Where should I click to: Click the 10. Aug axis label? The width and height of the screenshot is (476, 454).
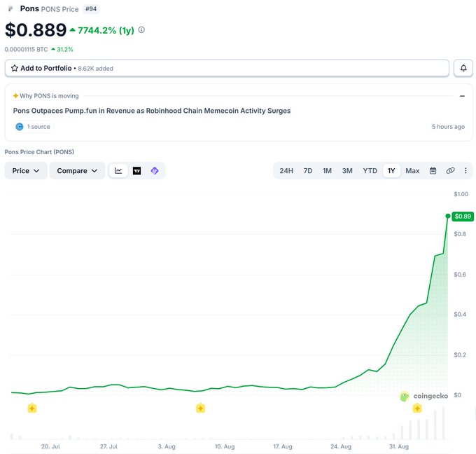click(x=225, y=446)
